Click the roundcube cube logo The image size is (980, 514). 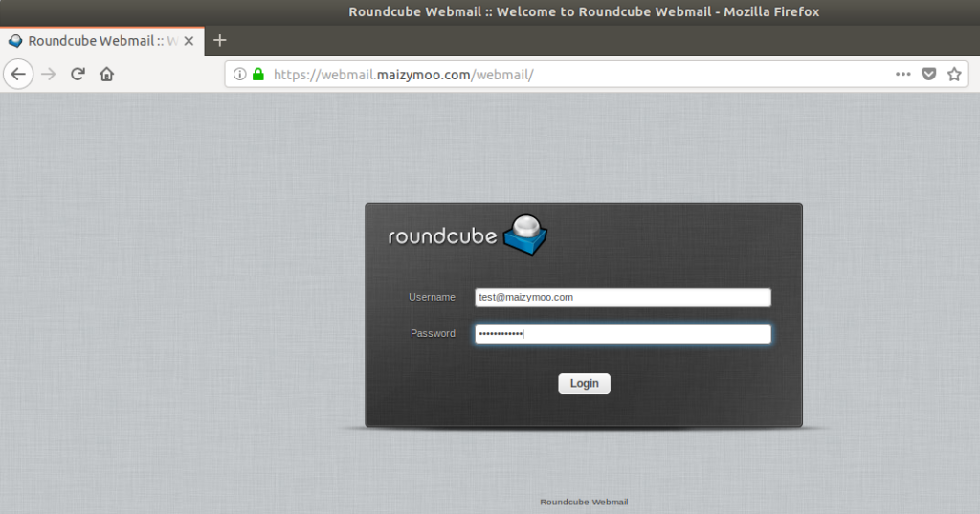pyautogui.click(x=525, y=235)
